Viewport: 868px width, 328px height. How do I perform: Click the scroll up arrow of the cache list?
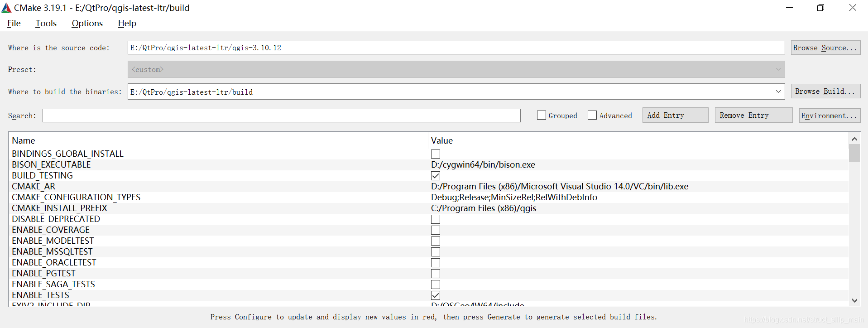(854, 139)
